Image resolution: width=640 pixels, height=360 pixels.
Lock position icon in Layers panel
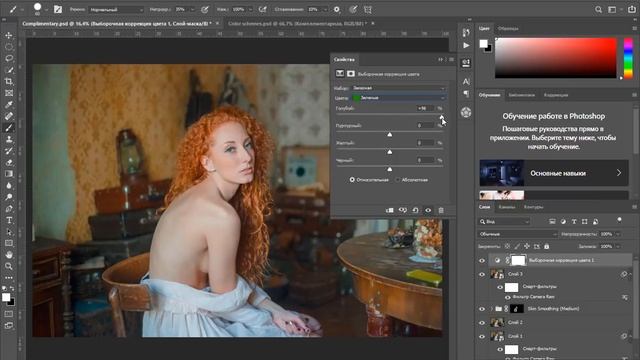527,246
